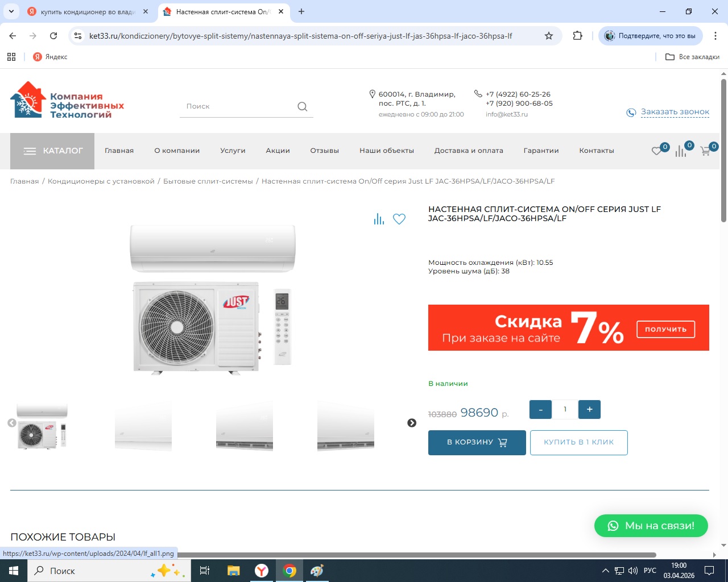Add product to comparison via bar-chart icon
The image size is (728, 582).
coord(379,219)
